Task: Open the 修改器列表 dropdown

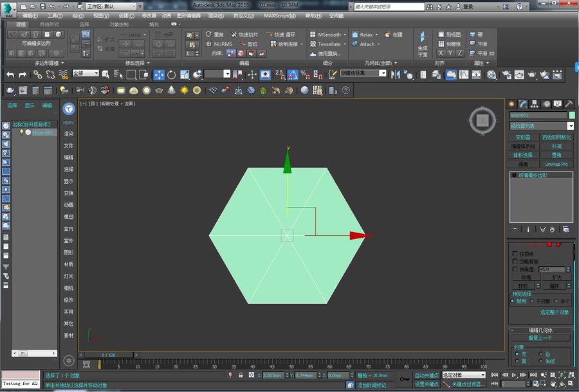Action: point(542,126)
